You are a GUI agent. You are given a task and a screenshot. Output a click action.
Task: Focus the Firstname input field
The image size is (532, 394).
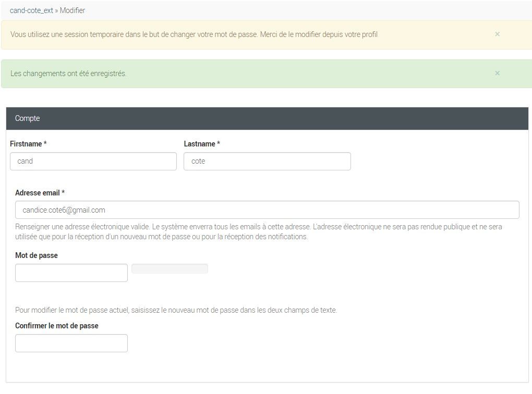click(x=93, y=161)
